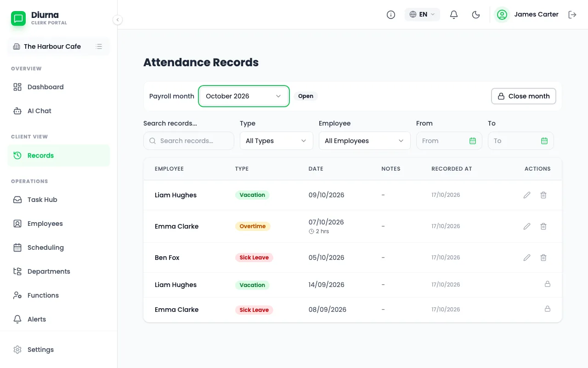This screenshot has height=368, width=588.
Task: Toggle dark mode moon icon
Action: (476, 15)
